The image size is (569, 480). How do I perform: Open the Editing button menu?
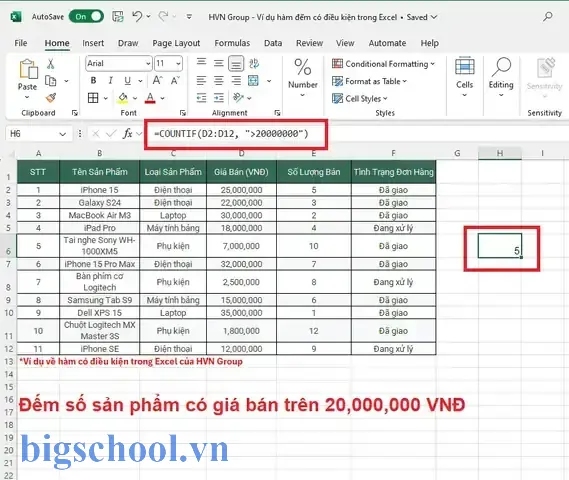(501, 77)
